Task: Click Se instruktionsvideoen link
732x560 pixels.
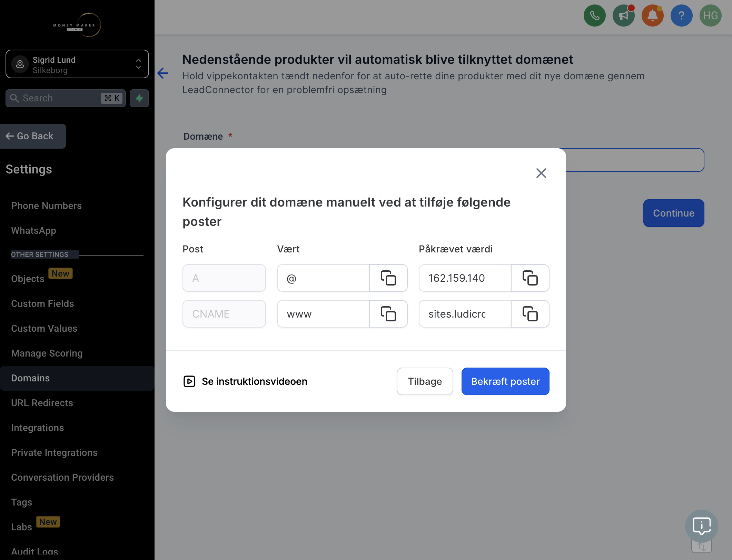Action: (255, 381)
